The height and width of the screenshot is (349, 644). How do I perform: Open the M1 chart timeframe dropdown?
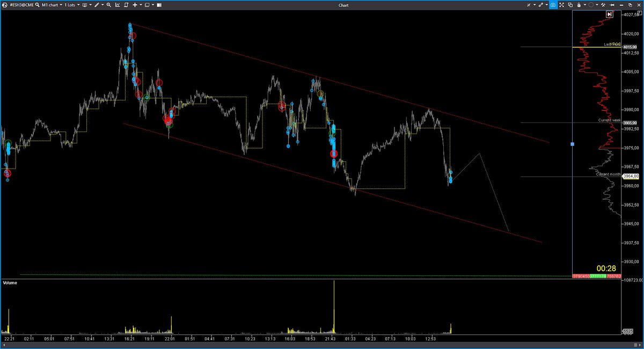coord(52,5)
